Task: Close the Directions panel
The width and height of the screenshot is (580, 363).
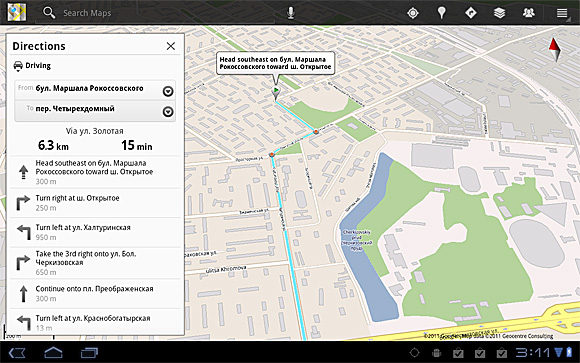Action: [171, 46]
